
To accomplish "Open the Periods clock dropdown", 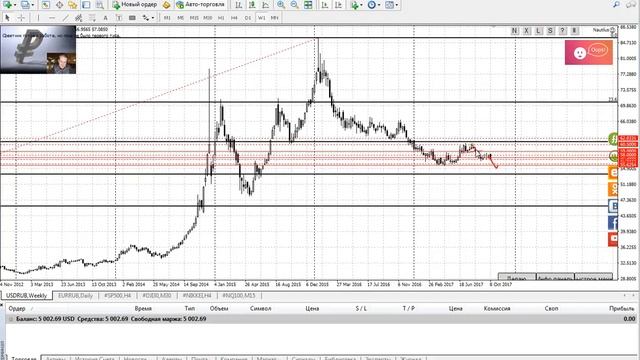I will [x=373, y=5].
